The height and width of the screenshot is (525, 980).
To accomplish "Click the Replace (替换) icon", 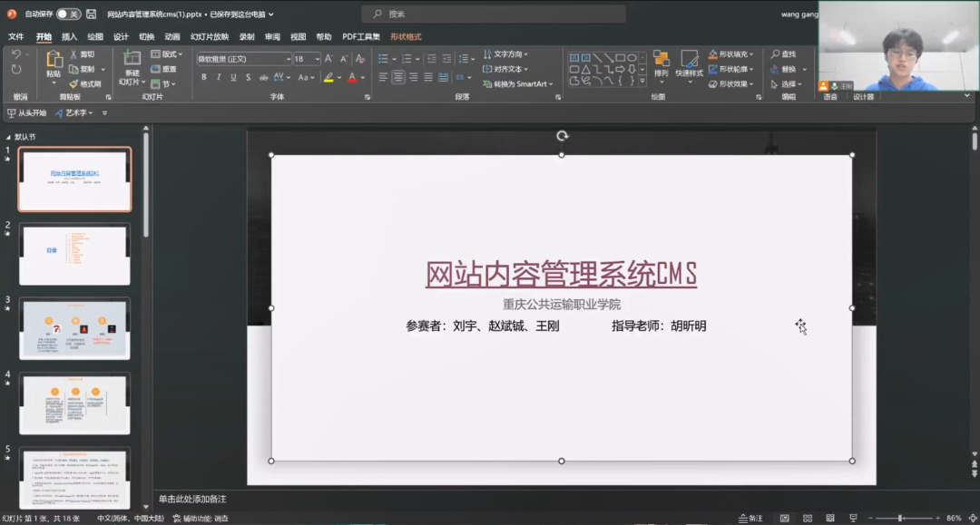I will tap(773, 69).
